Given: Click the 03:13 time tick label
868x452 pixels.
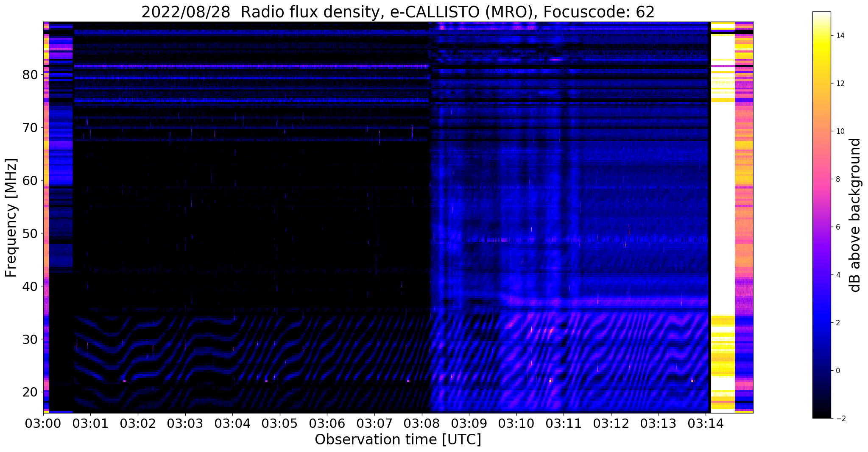Looking at the screenshot, I should (659, 423).
